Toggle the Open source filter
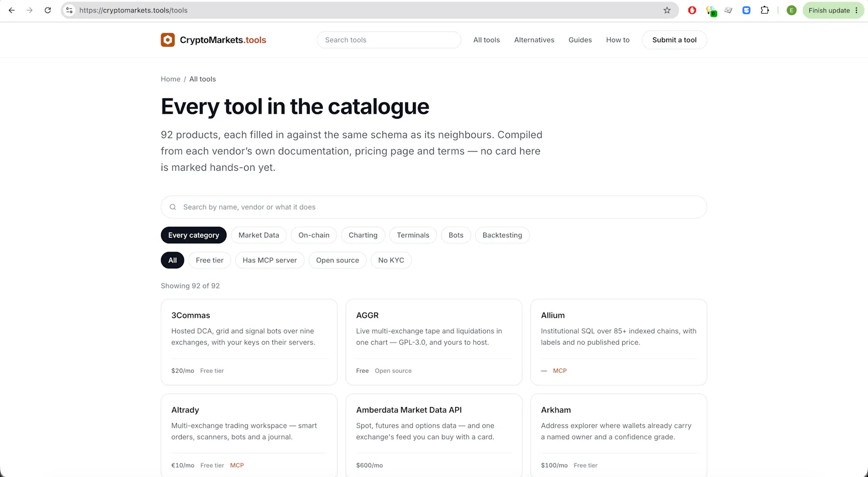Screen dimensions: 868x477 337,260
